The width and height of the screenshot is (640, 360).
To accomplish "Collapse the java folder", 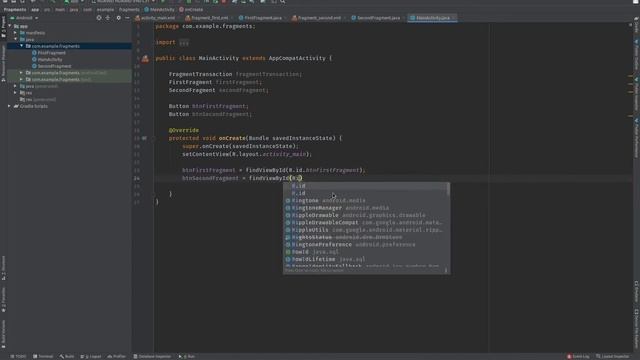I will [x=16, y=39].
